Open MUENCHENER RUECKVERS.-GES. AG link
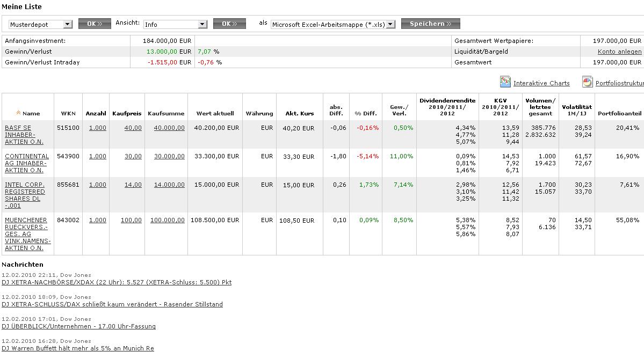Image resolution: width=644 pixels, height=352 pixels. (x=27, y=234)
